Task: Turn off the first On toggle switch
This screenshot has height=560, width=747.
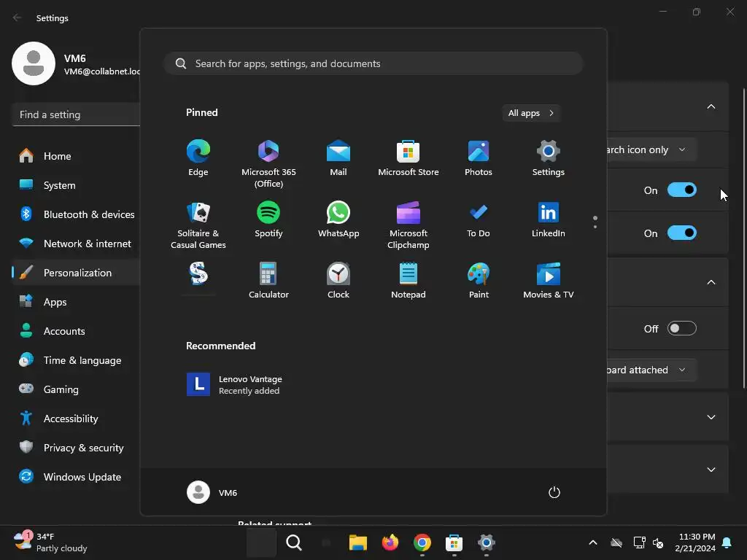Action: coord(682,190)
